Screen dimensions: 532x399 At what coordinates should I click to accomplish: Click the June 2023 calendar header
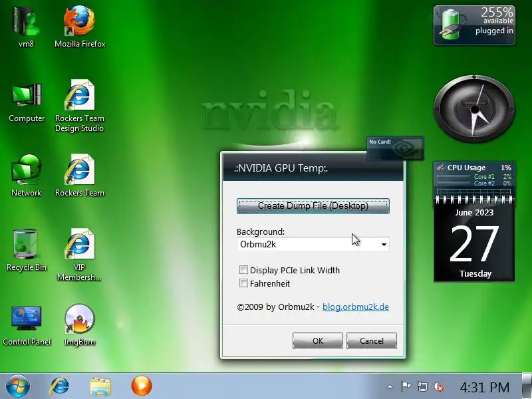coord(474,213)
